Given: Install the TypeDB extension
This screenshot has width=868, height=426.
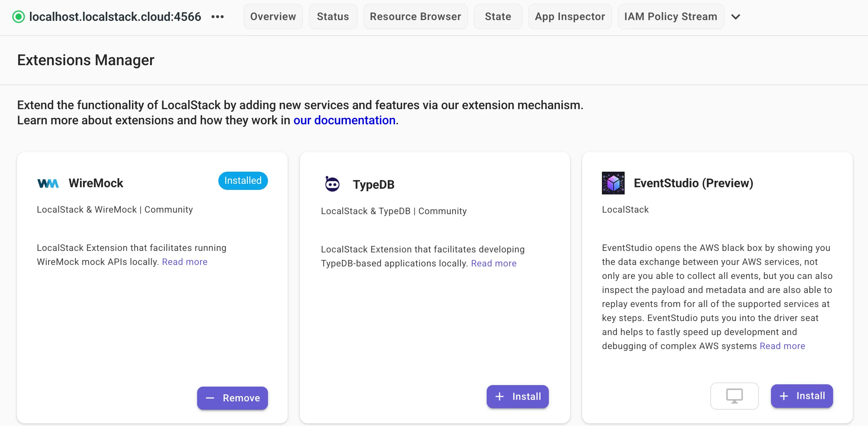Looking at the screenshot, I should coord(517,396).
